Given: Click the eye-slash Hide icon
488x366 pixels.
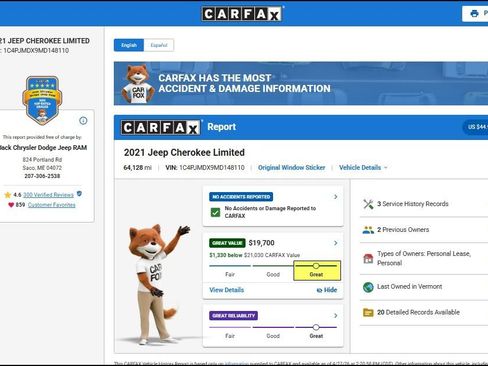Looking at the screenshot, I should 319,290.
